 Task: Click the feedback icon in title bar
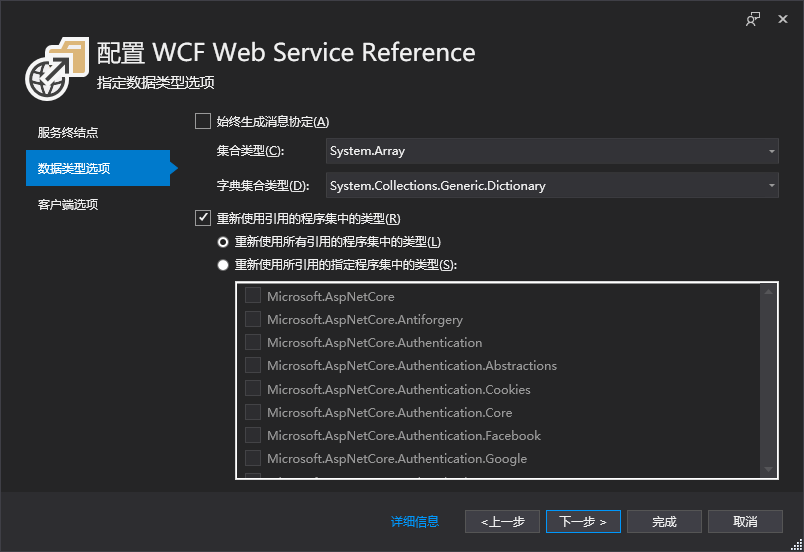pos(753,19)
